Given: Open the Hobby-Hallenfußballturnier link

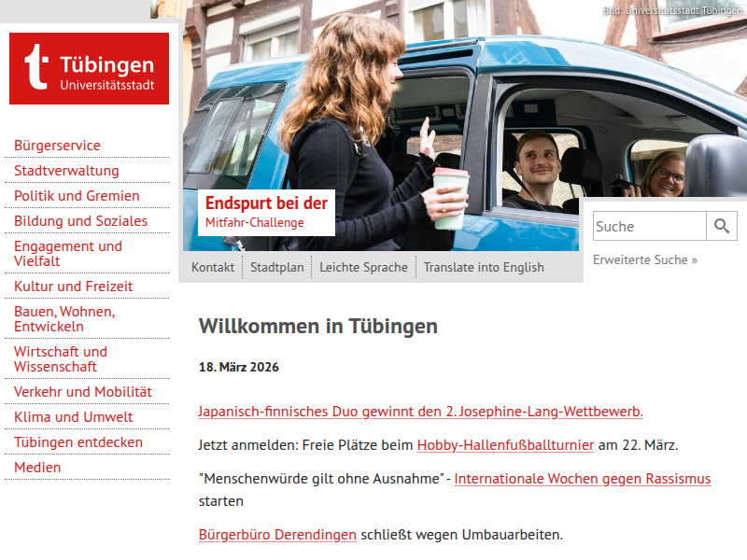Looking at the screenshot, I should tap(505, 444).
